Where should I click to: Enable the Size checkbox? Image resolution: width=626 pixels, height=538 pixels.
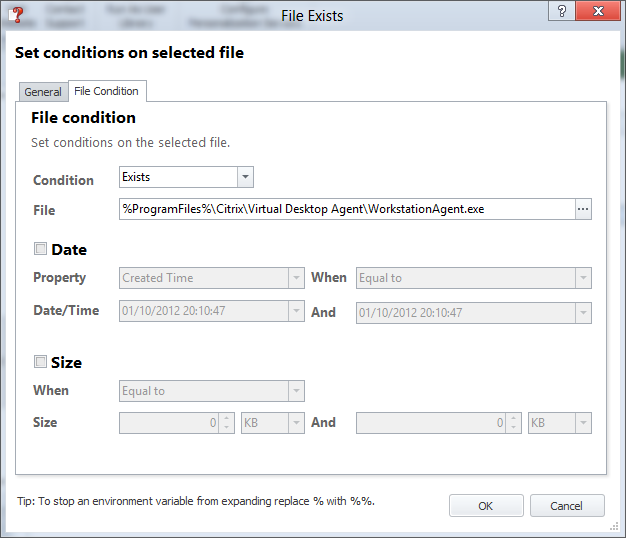(41, 362)
